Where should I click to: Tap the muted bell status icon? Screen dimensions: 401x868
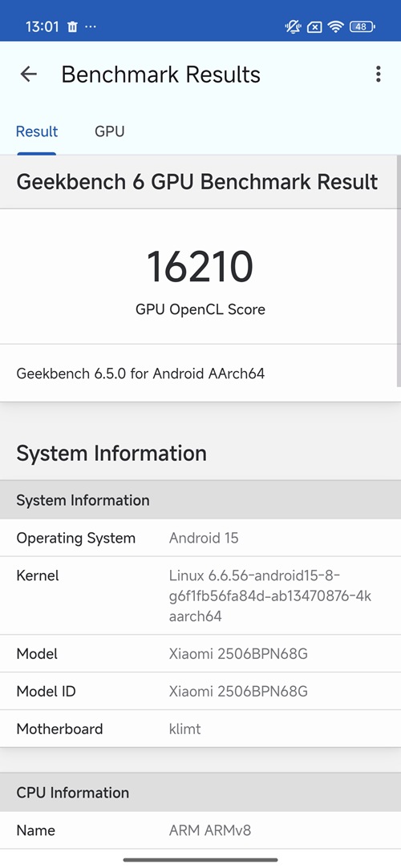(x=293, y=26)
